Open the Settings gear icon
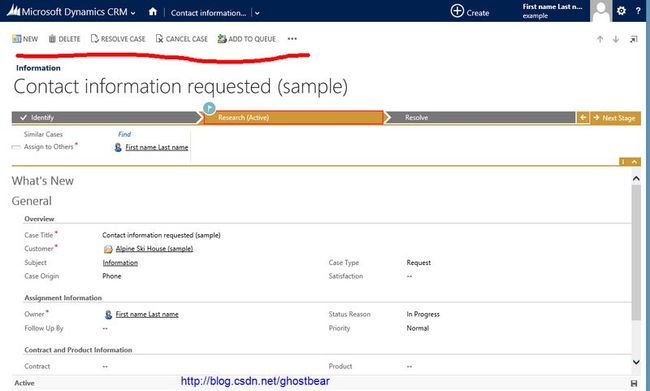650x391 pixels. (621, 11)
